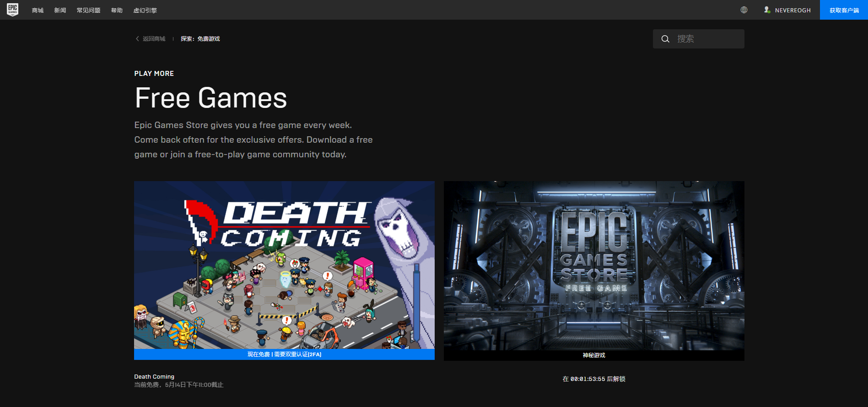The image size is (868, 407).
Task: Open the Death Coming game banner
Action: tap(284, 265)
